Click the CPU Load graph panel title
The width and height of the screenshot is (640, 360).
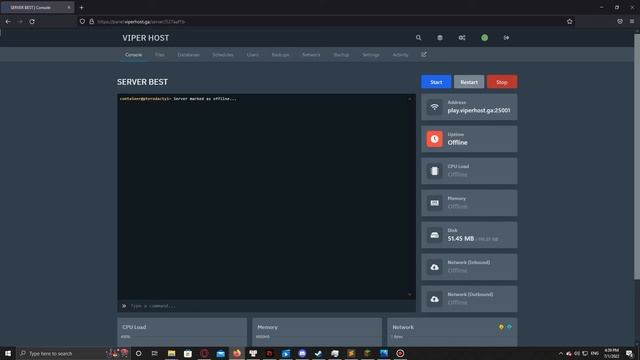coord(134,327)
